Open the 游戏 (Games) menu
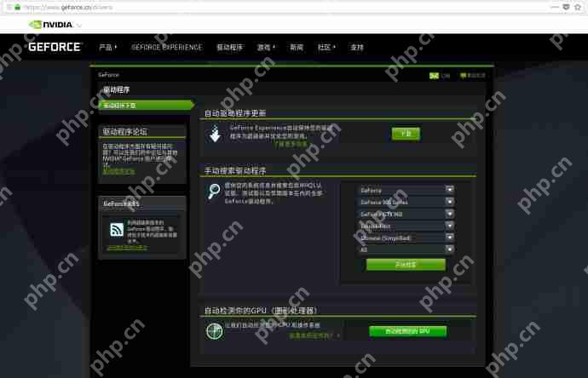Screen dimensions: 588x378 pos(266,47)
